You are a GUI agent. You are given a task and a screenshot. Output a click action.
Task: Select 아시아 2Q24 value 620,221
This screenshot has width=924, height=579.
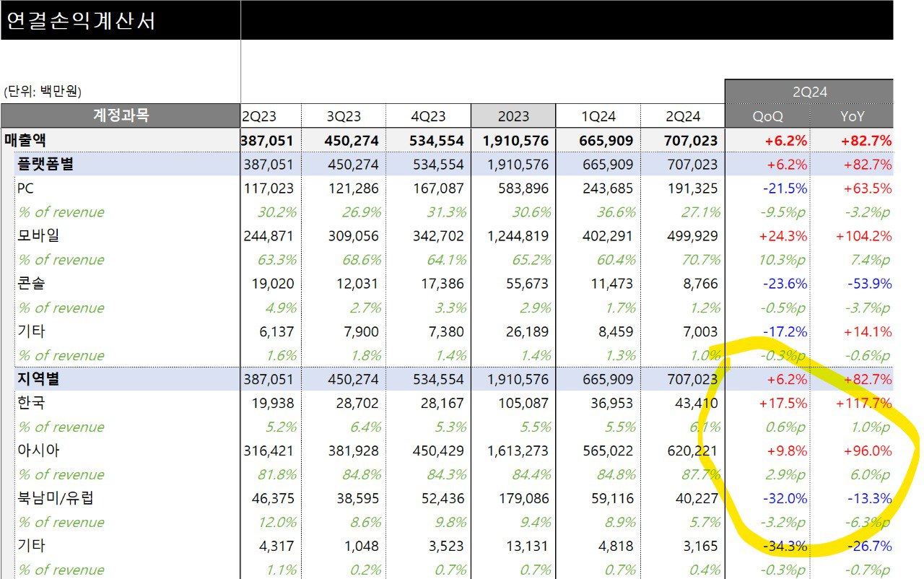coord(692,450)
